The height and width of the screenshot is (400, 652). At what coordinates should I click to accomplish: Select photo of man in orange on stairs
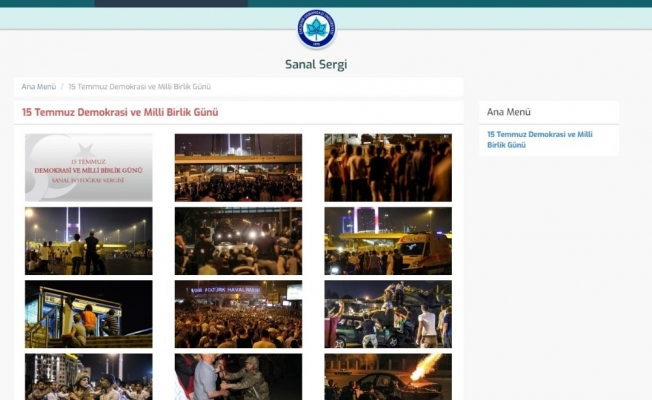pos(89,314)
